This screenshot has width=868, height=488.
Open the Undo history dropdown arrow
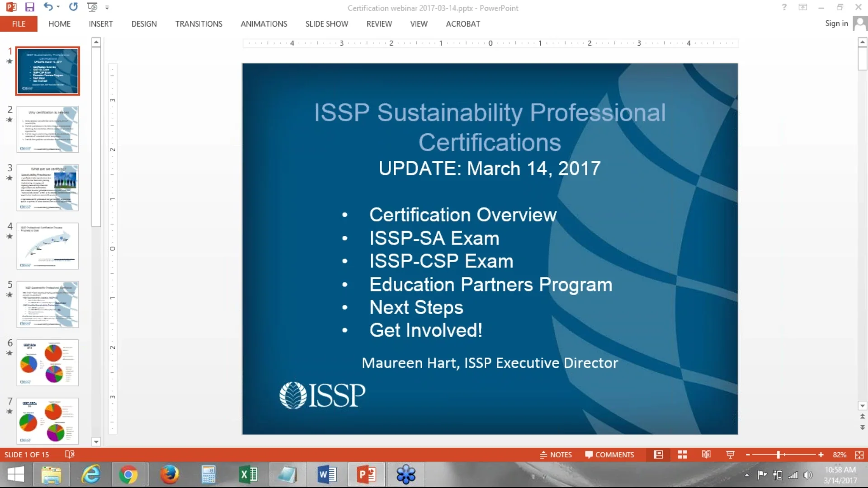click(x=58, y=7)
